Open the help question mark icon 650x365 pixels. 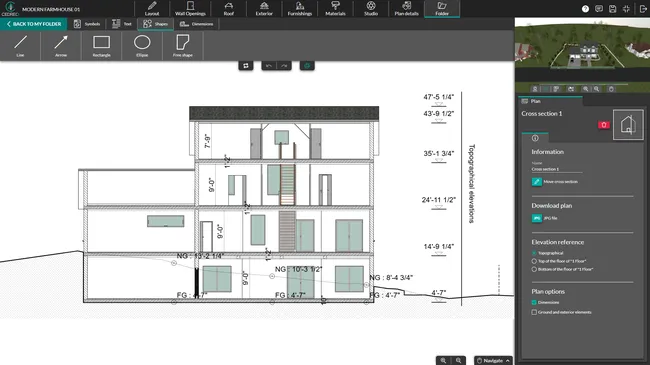click(x=585, y=9)
